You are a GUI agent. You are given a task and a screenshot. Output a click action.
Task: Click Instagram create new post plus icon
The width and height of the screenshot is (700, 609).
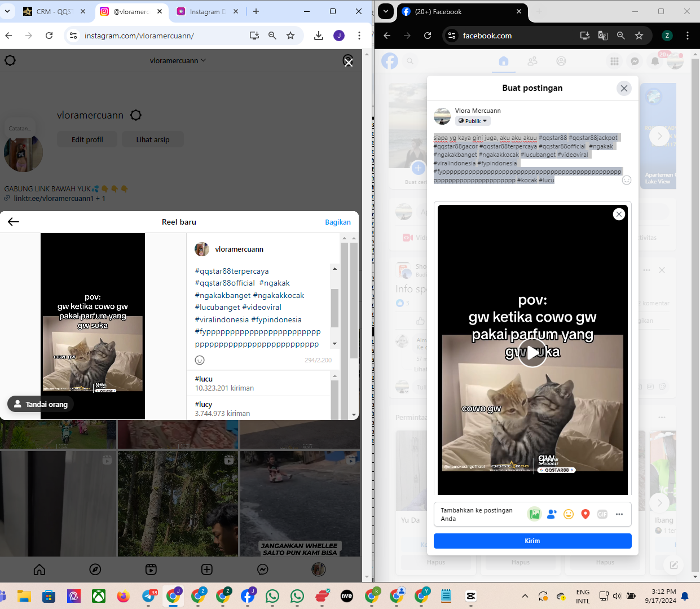pos(207,569)
